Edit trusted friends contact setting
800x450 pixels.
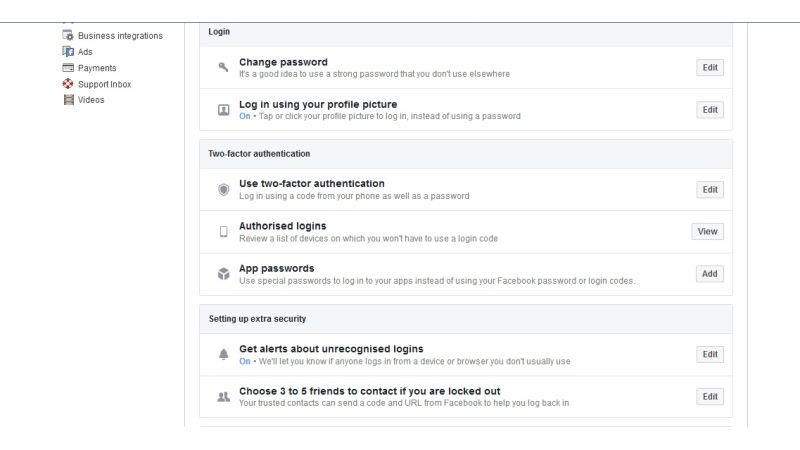click(x=710, y=397)
